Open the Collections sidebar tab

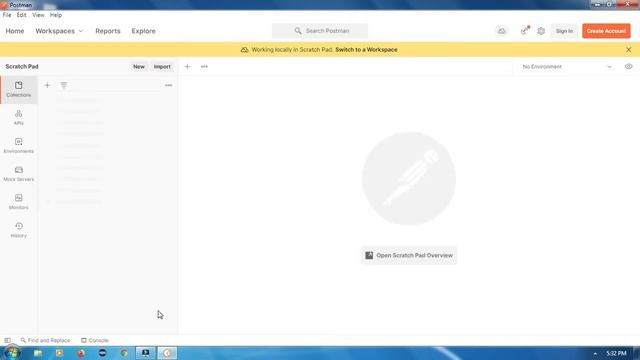point(18,89)
